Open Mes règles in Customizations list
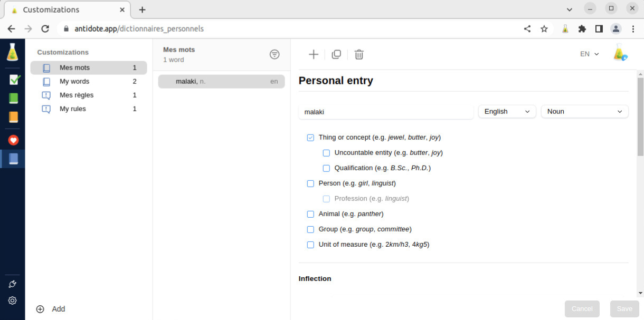Viewport: 644px width, 320px height. tap(77, 95)
